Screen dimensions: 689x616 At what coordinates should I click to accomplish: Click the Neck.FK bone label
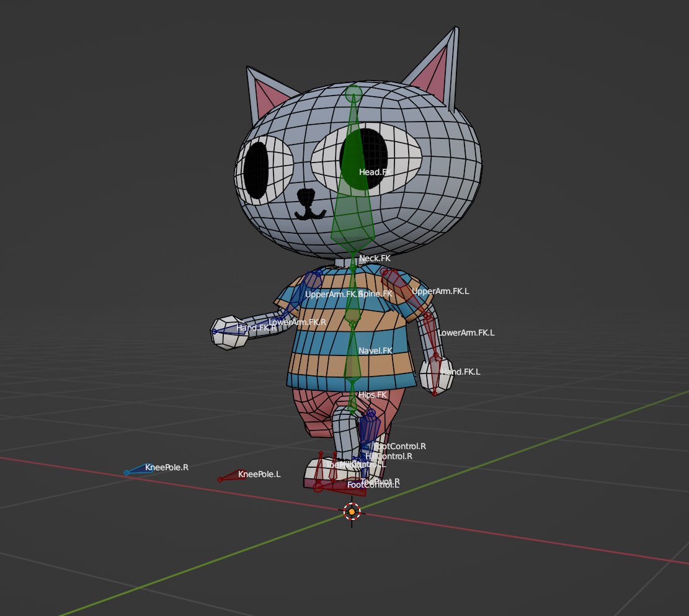coord(375,258)
